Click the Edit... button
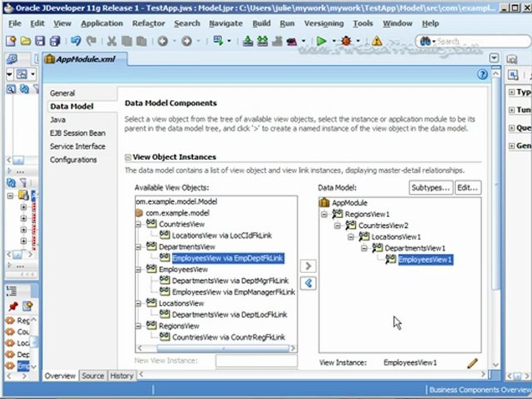 tap(468, 188)
